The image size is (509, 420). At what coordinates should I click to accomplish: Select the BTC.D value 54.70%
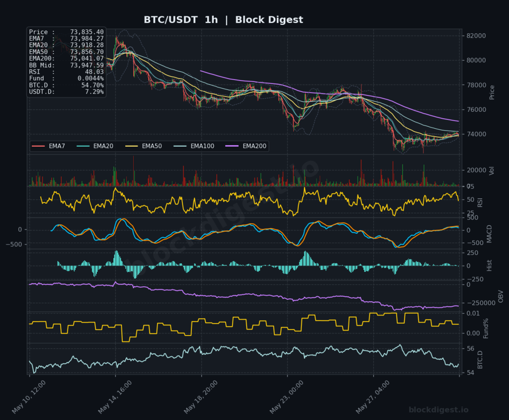[92, 85]
